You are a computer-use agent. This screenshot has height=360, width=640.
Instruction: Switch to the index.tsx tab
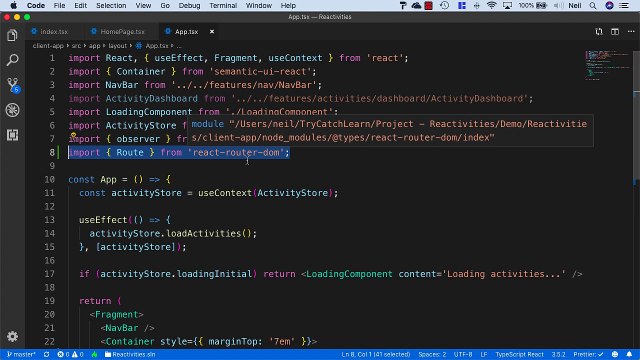53,31
